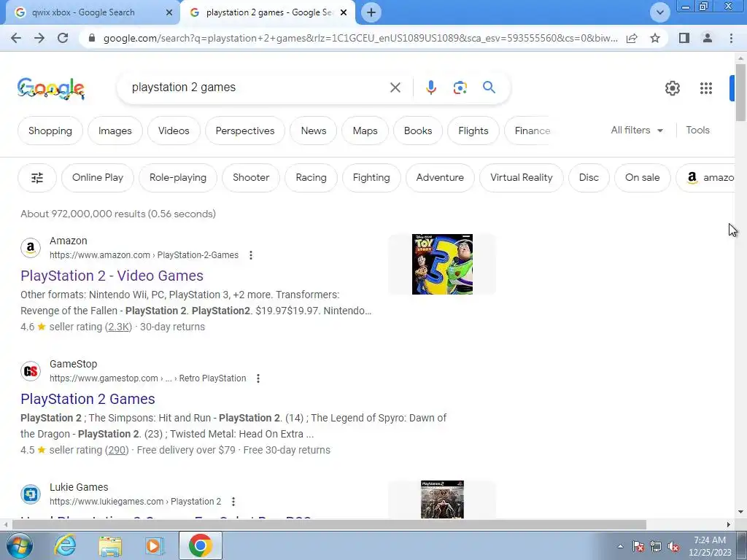Close the playstation 2 games tab
Viewport: 747px width, 560px height.
[x=344, y=12]
